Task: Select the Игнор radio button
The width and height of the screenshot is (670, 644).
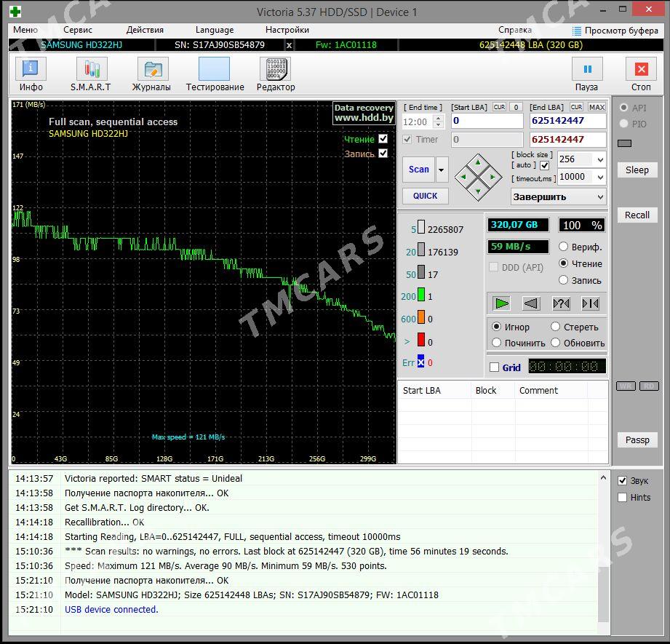Action: [x=496, y=327]
